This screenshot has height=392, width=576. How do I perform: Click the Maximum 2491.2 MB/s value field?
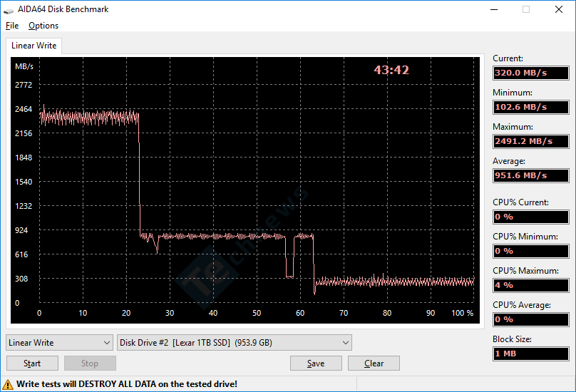pyautogui.click(x=531, y=141)
